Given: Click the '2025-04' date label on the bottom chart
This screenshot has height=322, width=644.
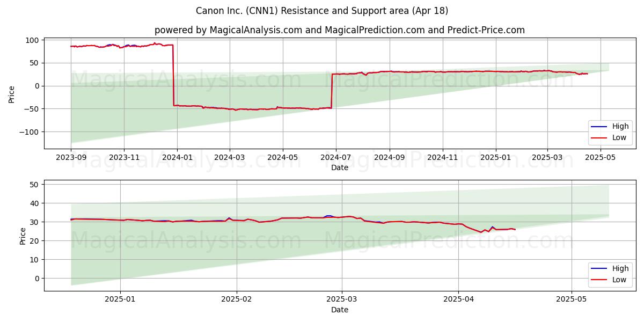Looking at the screenshot, I should pos(458,300).
